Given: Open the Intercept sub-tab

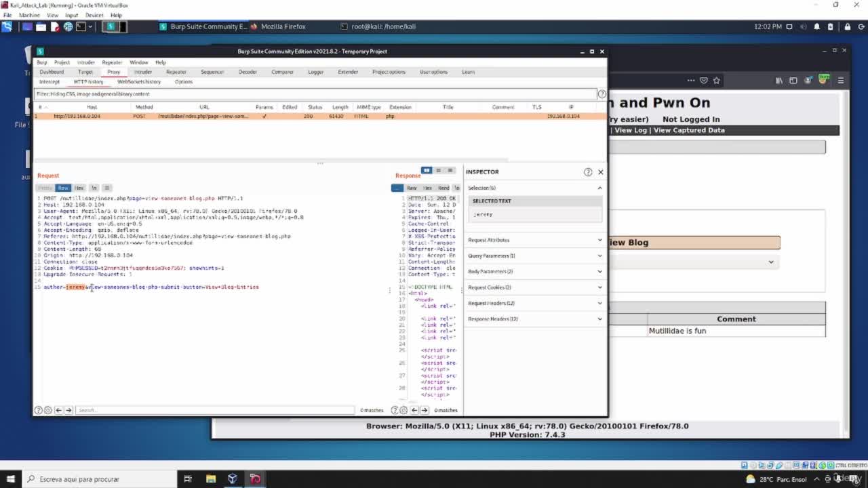Looking at the screenshot, I should point(49,82).
